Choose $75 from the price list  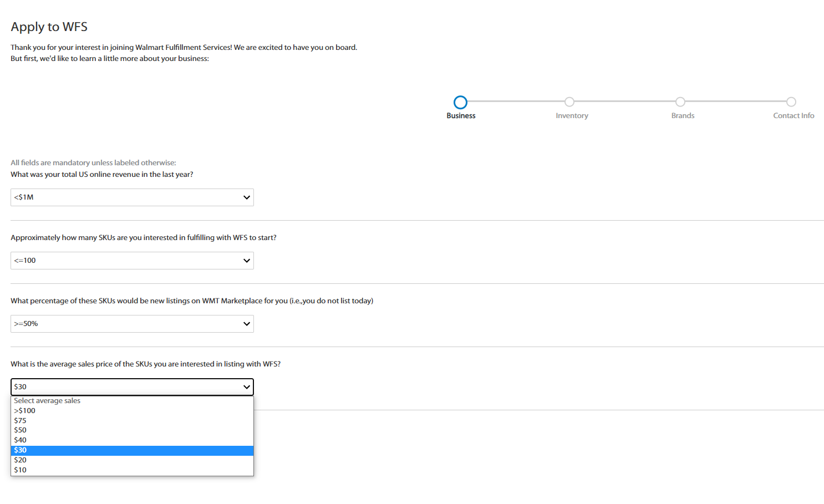tap(132, 421)
